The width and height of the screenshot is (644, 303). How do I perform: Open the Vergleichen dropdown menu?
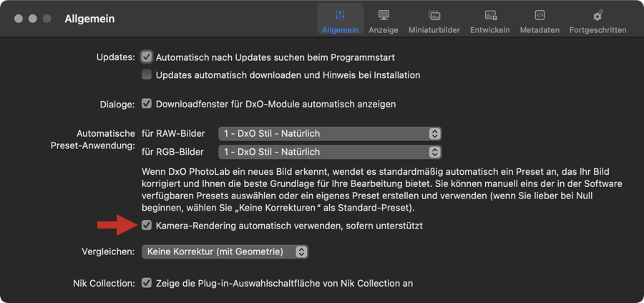point(225,251)
